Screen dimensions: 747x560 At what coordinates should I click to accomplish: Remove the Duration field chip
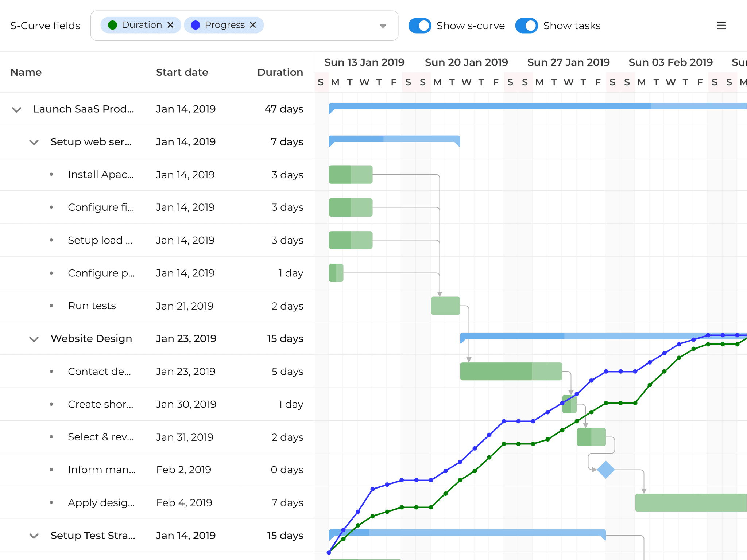tap(170, 25)
